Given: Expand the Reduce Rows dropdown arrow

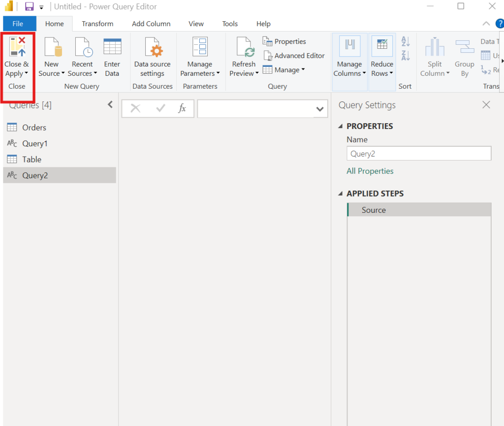Looking at the screenshot, I should (x=391, y=73).
